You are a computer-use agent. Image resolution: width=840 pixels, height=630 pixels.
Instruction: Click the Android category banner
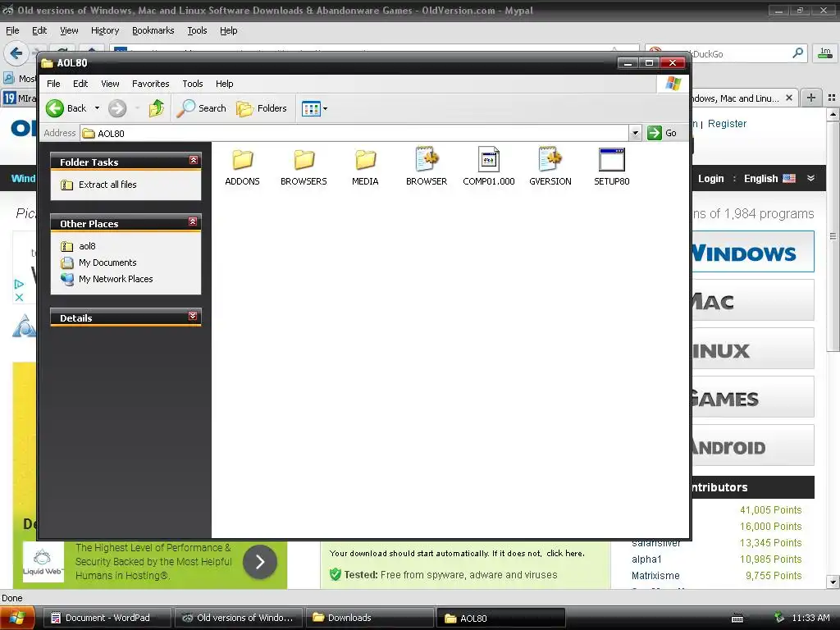[752, 445]
